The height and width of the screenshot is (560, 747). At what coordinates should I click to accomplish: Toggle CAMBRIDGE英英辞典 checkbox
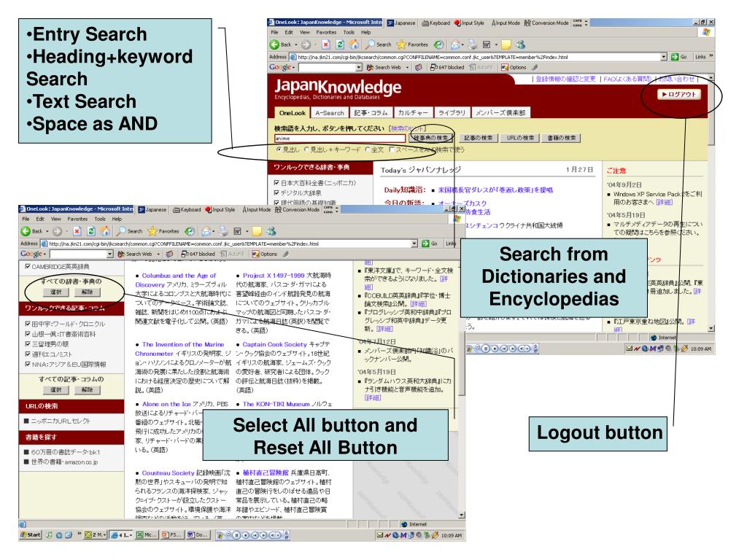coord(28,267)
